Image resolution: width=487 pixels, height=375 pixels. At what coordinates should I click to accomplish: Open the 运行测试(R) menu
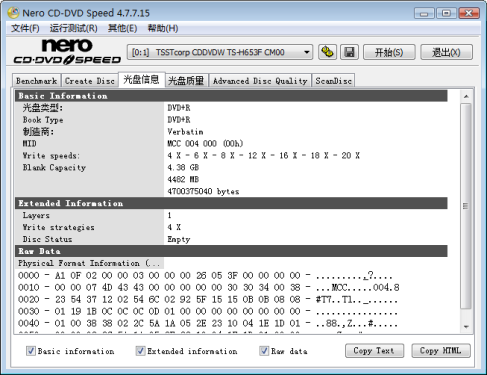(x=74, y=28)
